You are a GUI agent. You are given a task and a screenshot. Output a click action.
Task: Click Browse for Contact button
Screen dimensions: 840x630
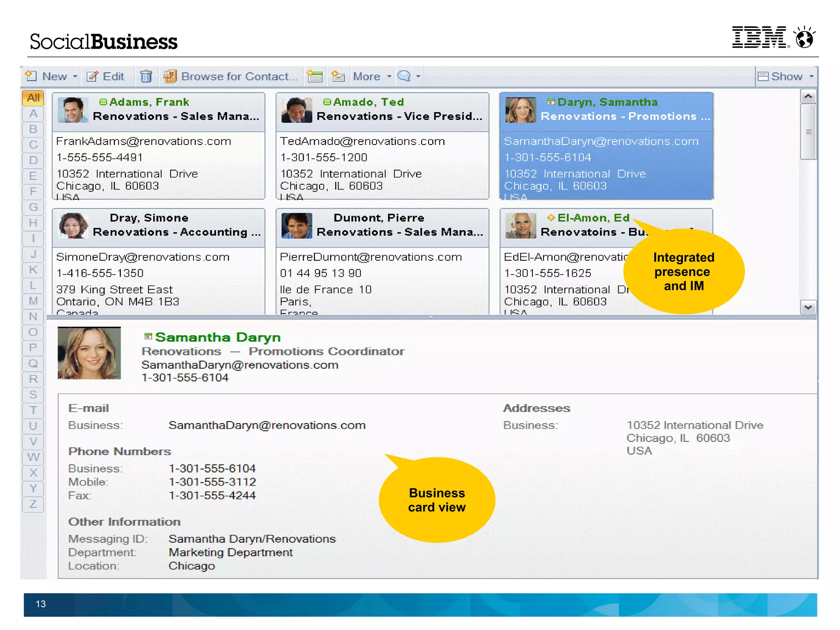[x=231, y=76]
